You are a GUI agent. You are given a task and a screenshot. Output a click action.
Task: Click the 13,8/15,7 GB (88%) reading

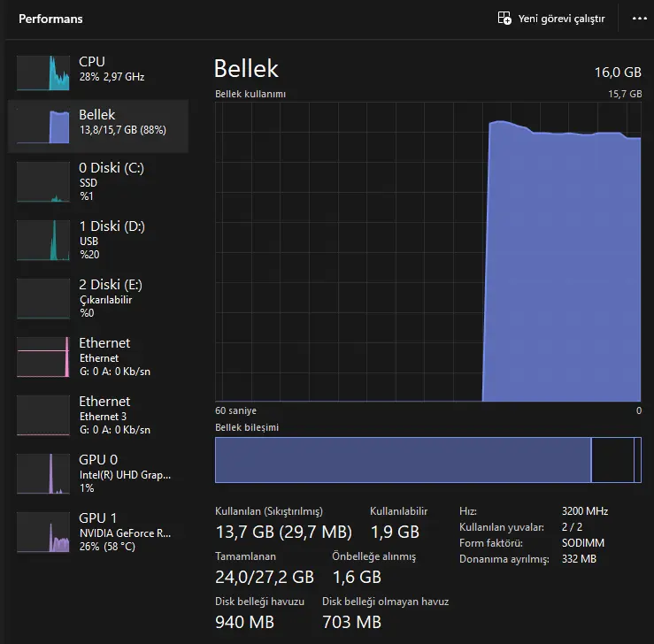(x=123, y=130)
